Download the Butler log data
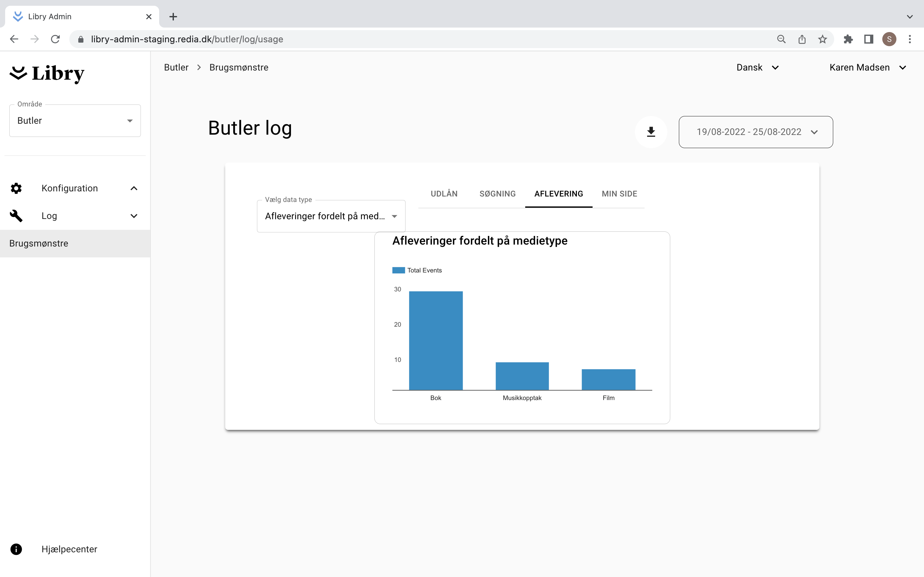 (x=651, y=132)
